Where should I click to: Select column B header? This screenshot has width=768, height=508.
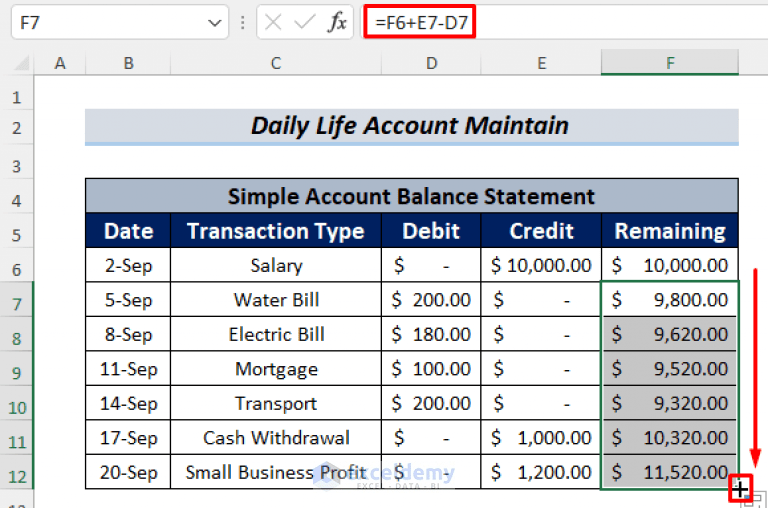point(128,63)
